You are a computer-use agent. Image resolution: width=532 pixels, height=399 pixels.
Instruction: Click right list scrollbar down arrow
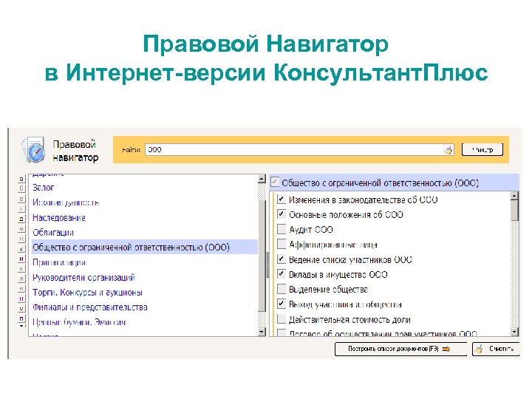click(515, 332)
